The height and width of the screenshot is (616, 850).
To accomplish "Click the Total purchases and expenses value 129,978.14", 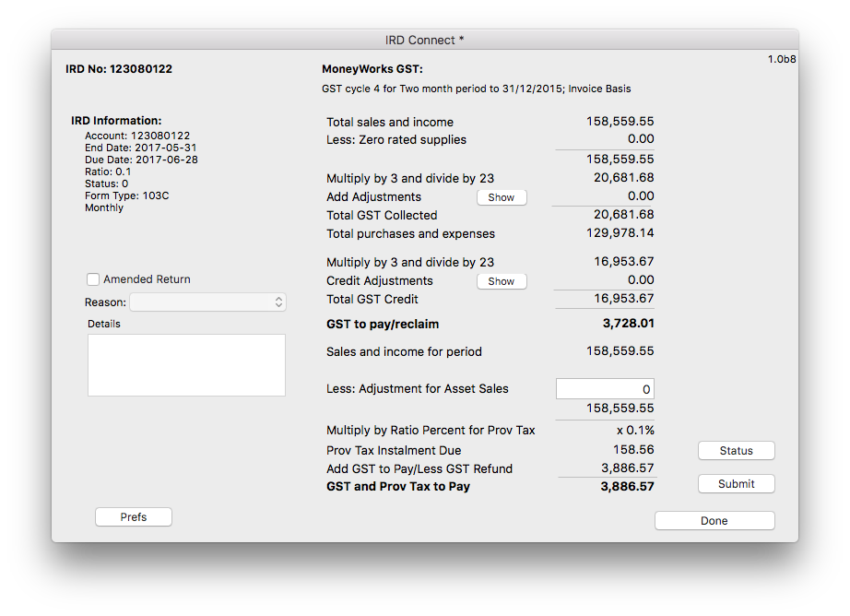I will click(620, 233).
